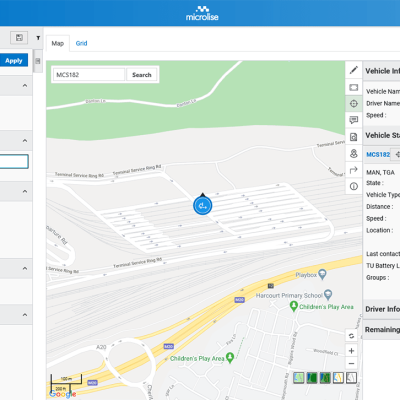Click the Apply button
Screen dimensions: 400x400
pos(14,61)
